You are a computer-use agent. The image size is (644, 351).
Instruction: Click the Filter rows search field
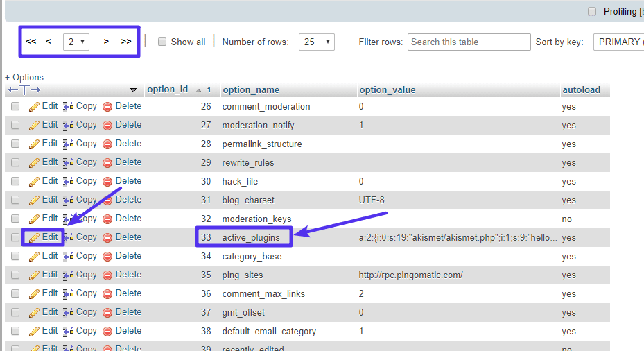[x=469, y=42]
